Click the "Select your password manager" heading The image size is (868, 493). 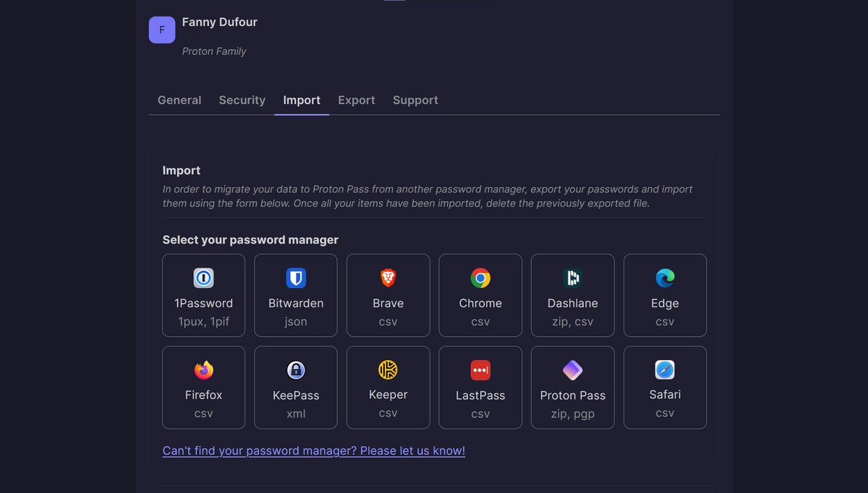pyautogui.click(x=250, y=240)
